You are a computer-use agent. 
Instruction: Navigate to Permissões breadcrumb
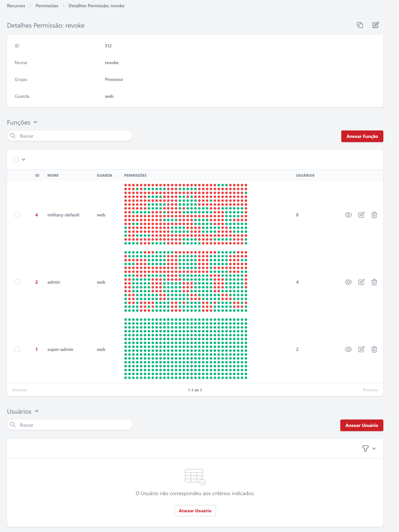(47, 6)
